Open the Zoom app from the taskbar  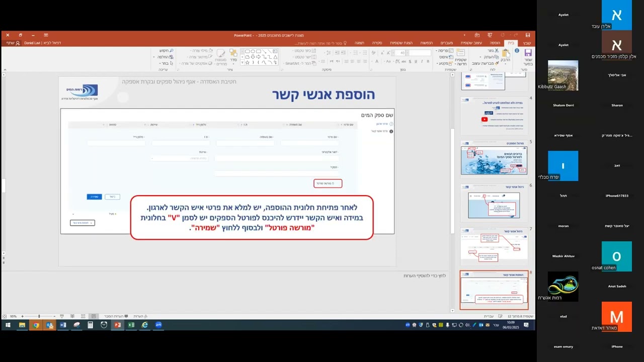pos(158,325)
